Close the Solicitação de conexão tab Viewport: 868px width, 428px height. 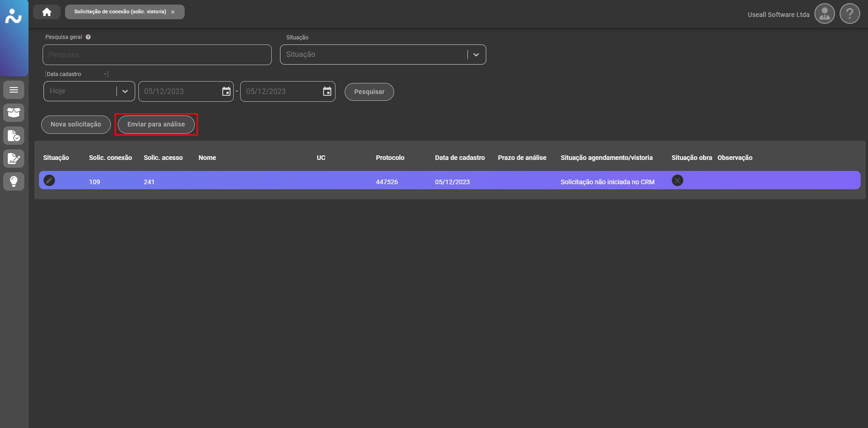pyautogui.click(x=173, y=12)
